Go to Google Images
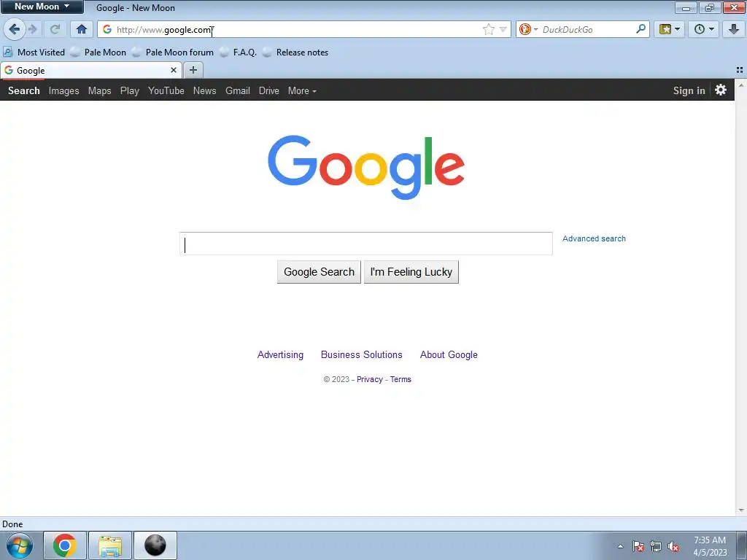Screen dimensions: 747x560 pos(64,90)
